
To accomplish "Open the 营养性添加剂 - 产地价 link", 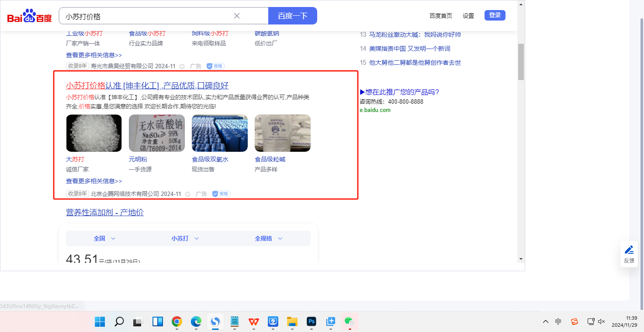I will click(105, 213).
